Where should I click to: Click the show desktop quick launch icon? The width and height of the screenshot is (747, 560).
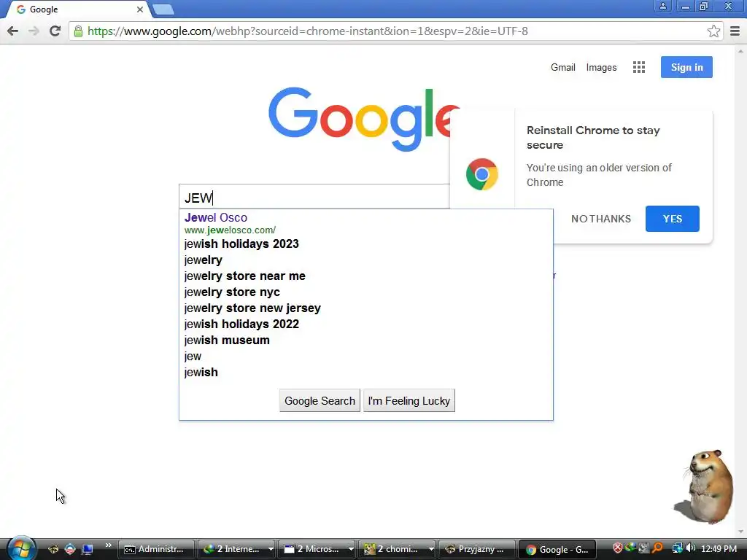88,549
